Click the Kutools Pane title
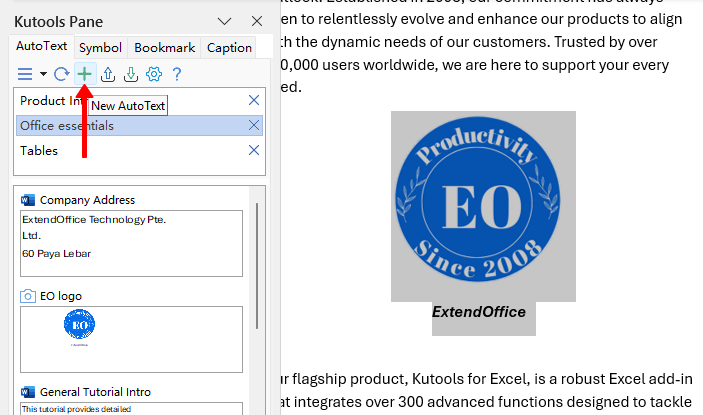 click(x=58, y=22)
